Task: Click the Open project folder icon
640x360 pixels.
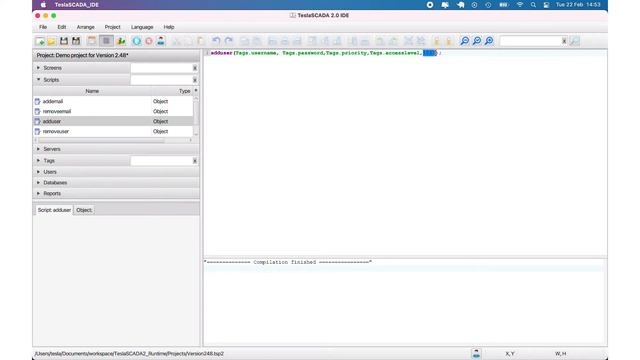Action: (51, 41)
